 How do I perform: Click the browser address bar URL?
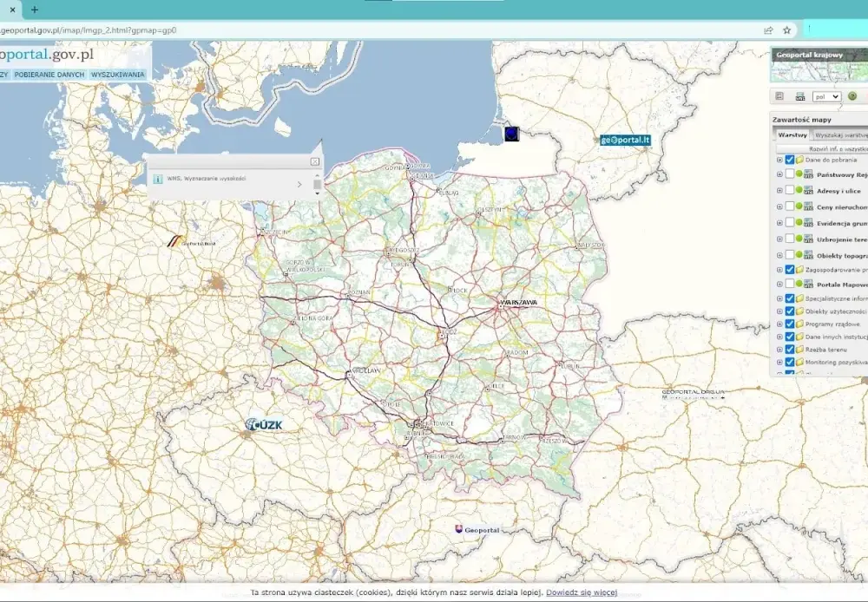(x=89, y=30)
